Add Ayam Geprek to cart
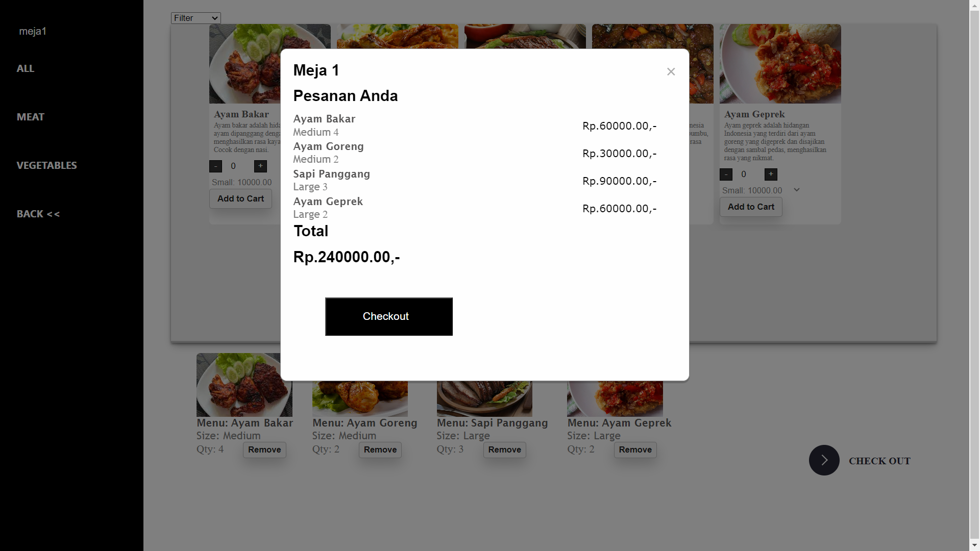The height and width of the screenshot is (551, 980). [751, 207]
